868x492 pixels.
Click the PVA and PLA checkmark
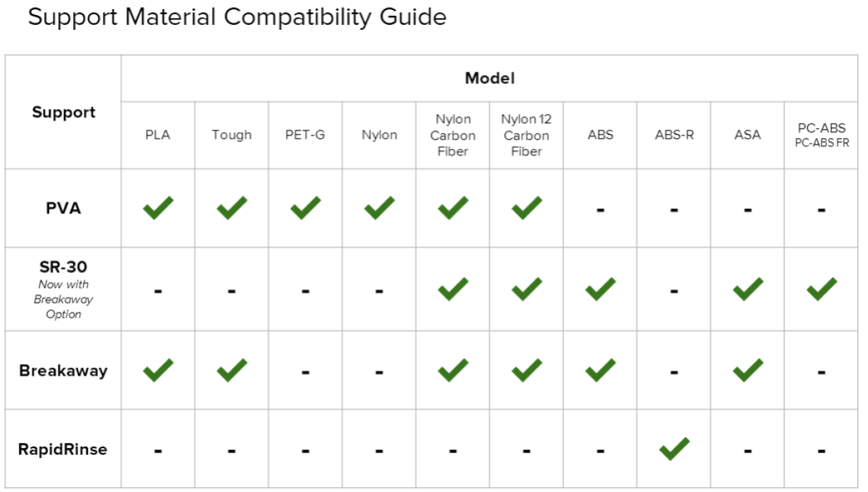click(158, 208)
